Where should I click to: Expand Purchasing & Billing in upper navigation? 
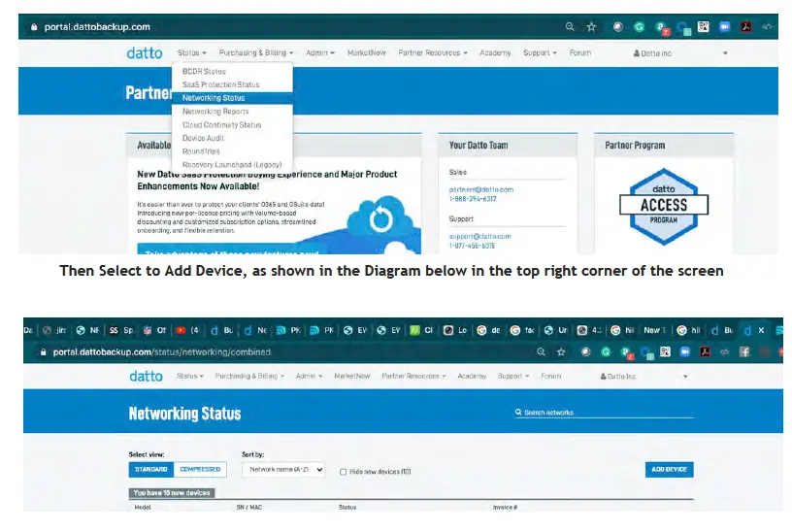[x=255, y=53]
